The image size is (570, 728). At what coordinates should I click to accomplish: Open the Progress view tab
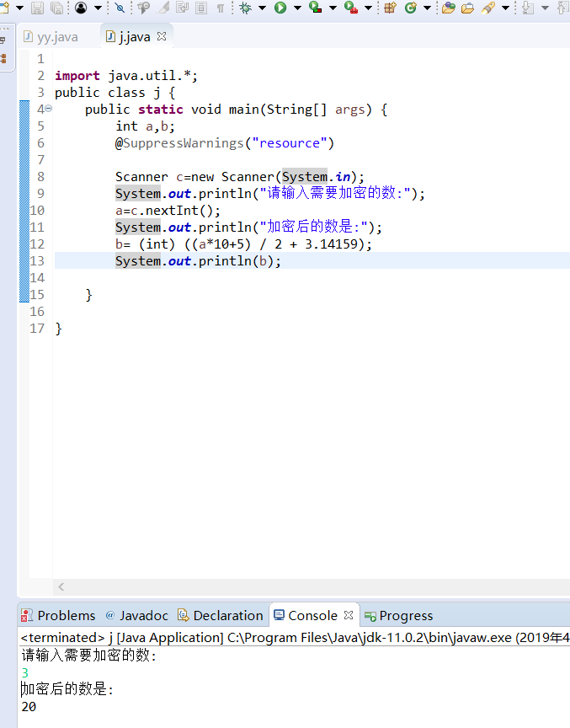pos(399,615)
